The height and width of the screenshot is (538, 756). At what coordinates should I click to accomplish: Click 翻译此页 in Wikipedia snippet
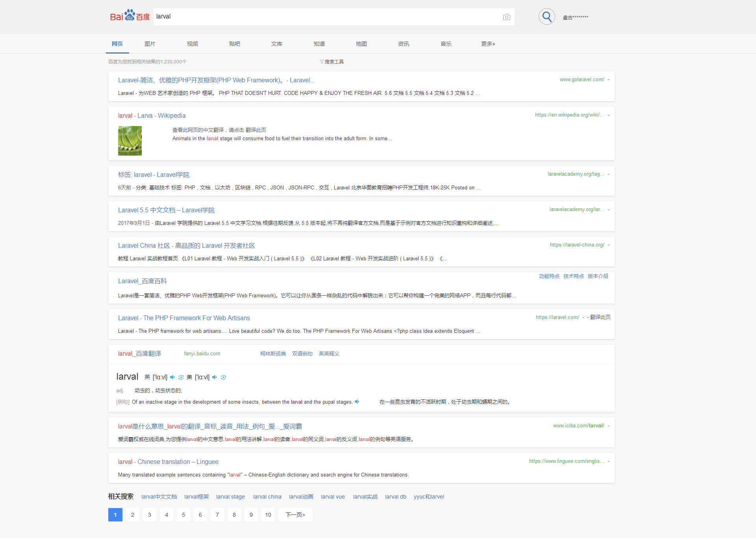click(x=256, y=130)
